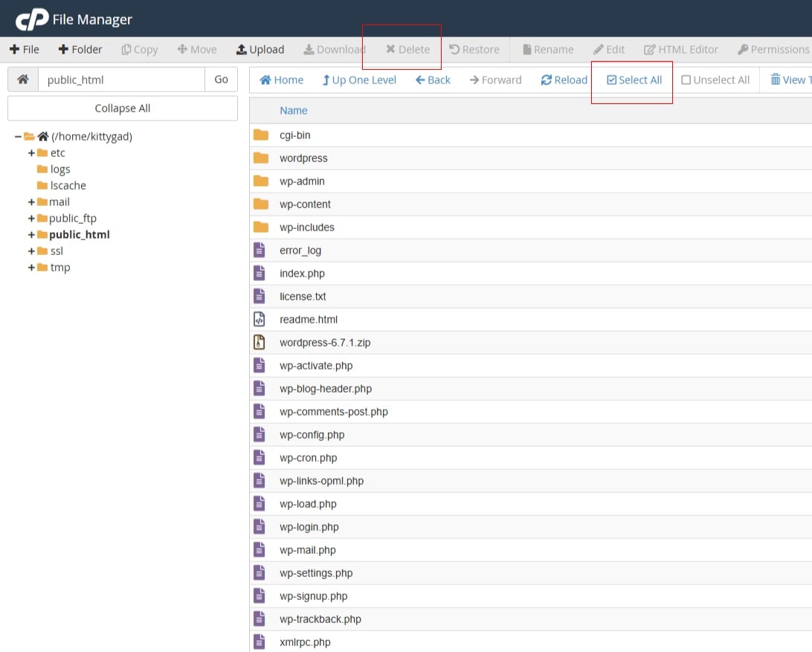Click the View Trash button
Viewport: 812px width, 652px height.
790,80
